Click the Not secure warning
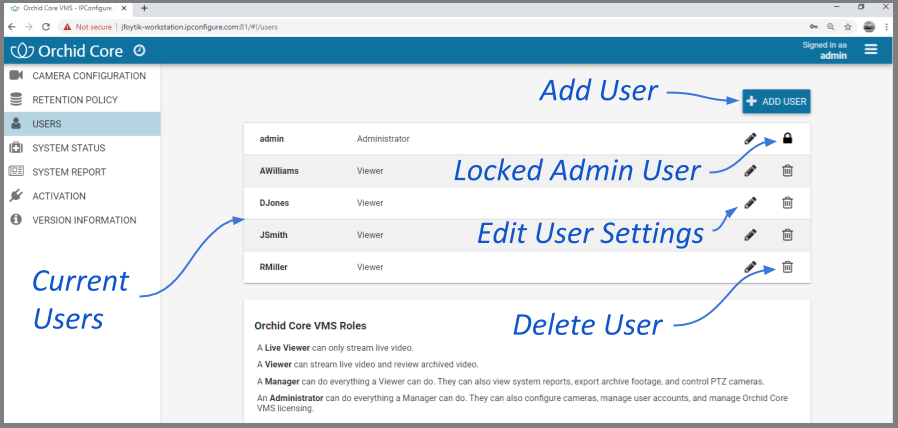The width and height of the screenshot is (898, 428). (88, 27)
